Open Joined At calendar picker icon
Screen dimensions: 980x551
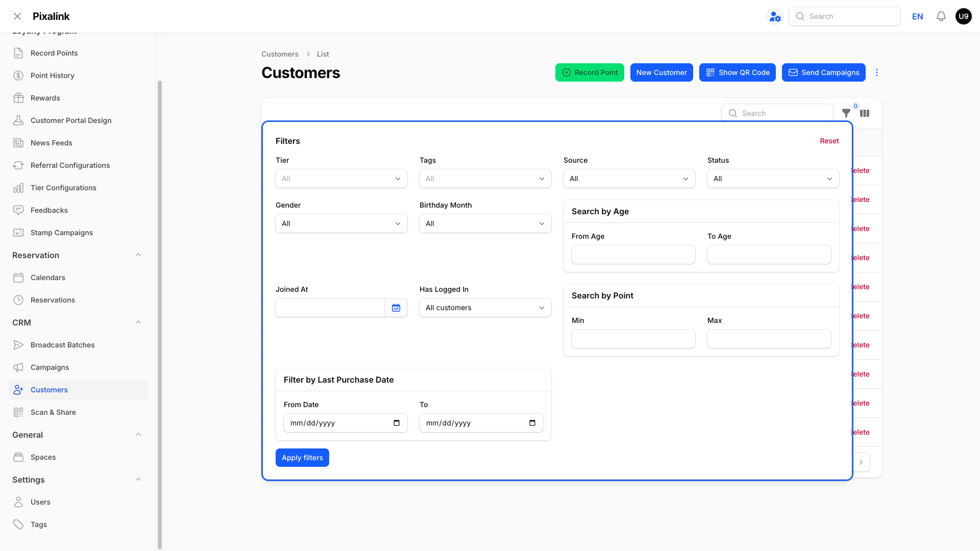(x=396, y=308)
